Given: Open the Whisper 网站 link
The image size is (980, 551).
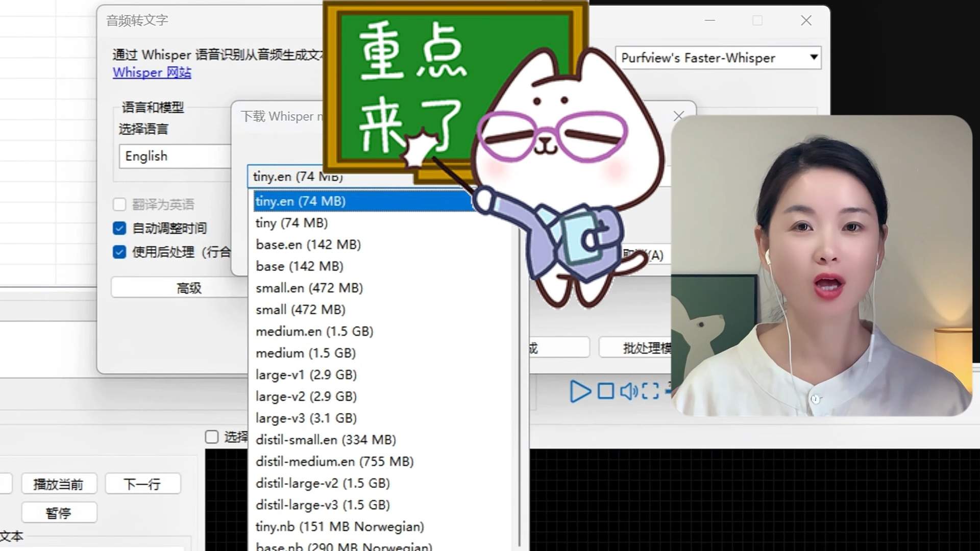Looking at the screenshot, I should click(152, 72).
